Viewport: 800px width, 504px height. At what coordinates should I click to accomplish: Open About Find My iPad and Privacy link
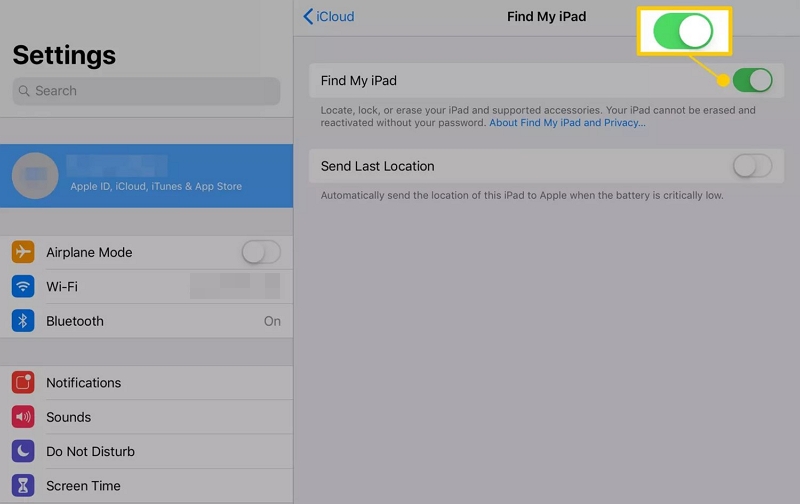point(567,123)
